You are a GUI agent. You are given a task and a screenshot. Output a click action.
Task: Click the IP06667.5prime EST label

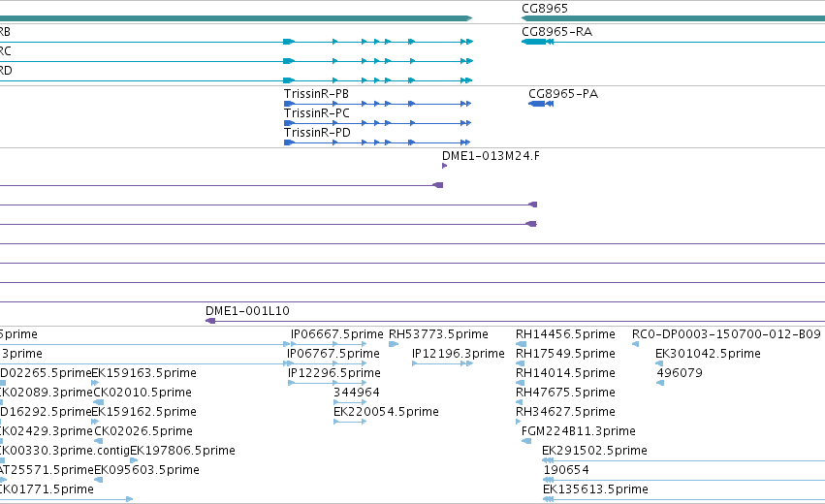[337, 334]
